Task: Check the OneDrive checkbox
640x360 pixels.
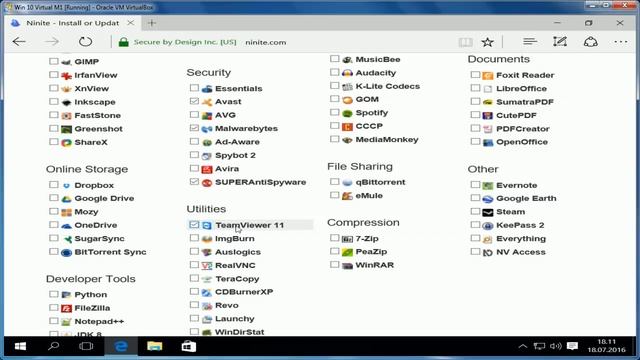Action: point(53,224)
